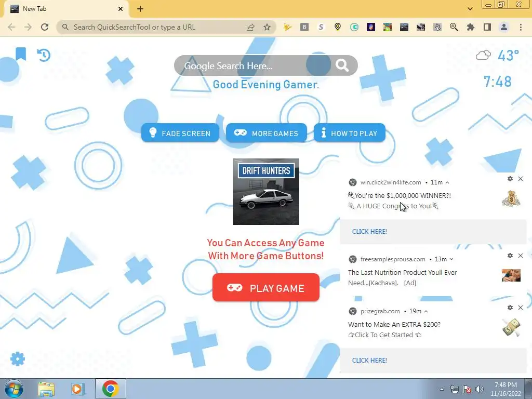Click the browser Forward arrow
532x399 pixels.
(x=28, y=27)
